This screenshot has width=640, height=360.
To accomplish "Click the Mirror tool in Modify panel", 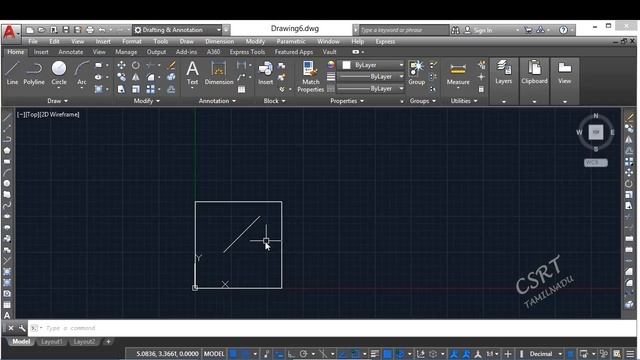I will [x=136, y=77].
